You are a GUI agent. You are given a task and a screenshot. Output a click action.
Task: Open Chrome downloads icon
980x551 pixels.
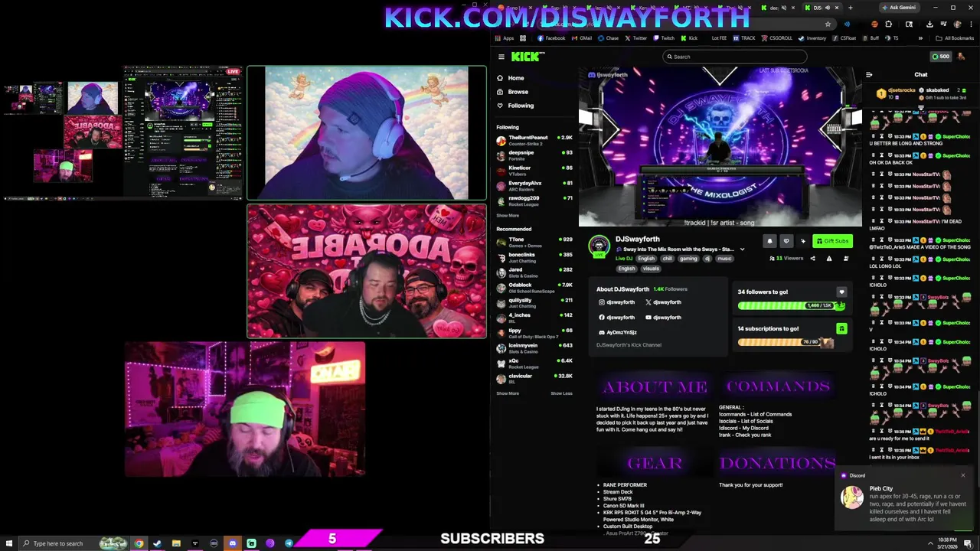coord(929,24)
